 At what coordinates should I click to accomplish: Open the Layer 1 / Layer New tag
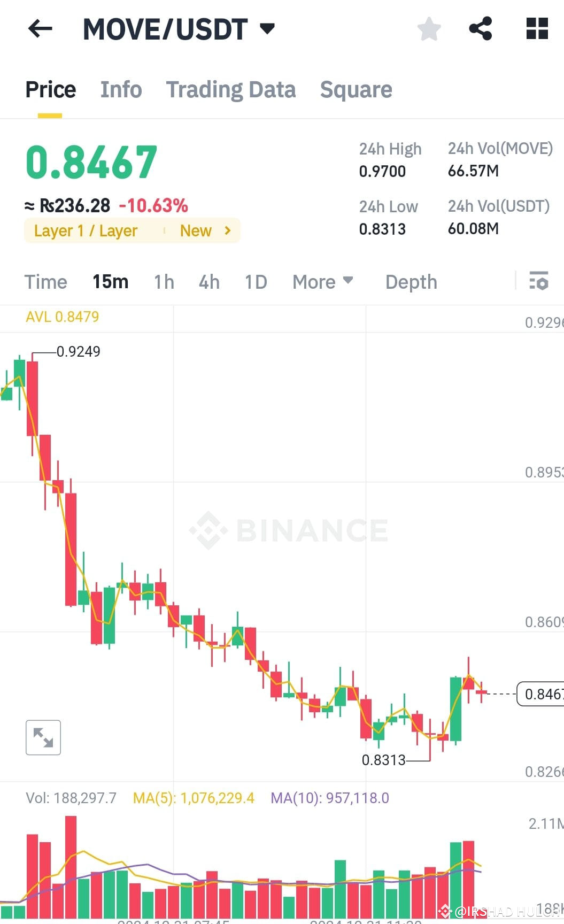coord(132,230)
